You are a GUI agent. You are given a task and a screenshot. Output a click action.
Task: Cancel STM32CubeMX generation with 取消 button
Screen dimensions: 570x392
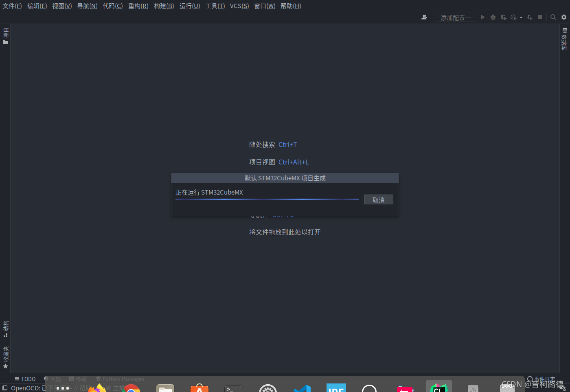point(379,200)
